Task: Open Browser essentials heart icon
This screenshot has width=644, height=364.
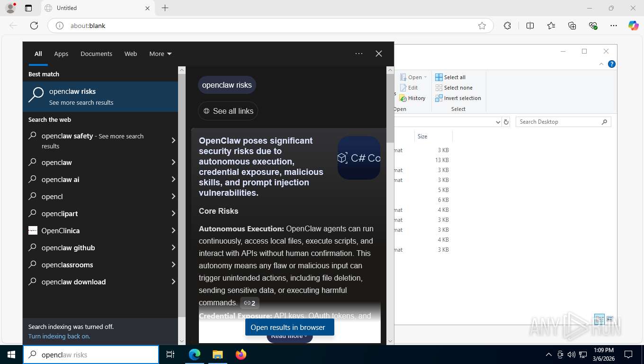Action: (593, 26)
